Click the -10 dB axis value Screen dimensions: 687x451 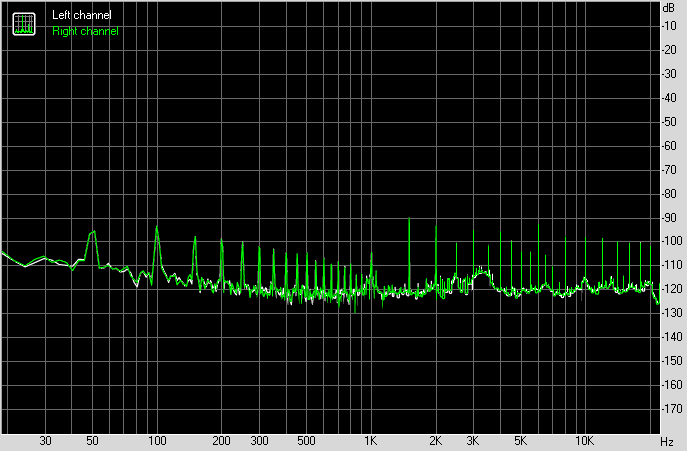click(669, 26)
